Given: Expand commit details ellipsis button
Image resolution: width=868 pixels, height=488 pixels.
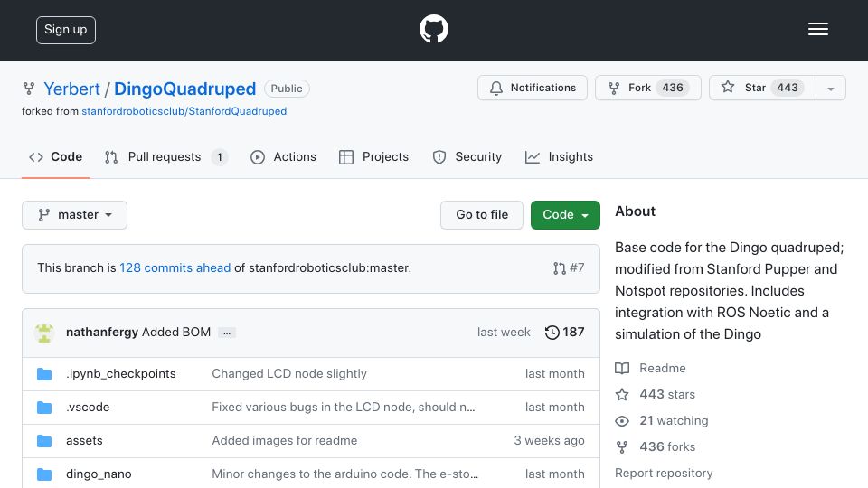Looking at the screenshot, I should [227, 333].
